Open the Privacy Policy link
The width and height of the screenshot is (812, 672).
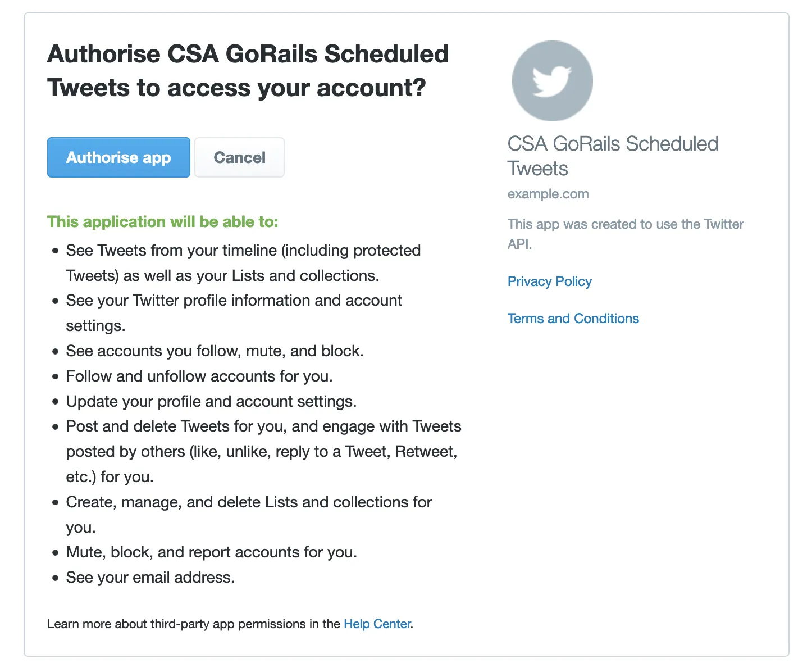point(549,281)
